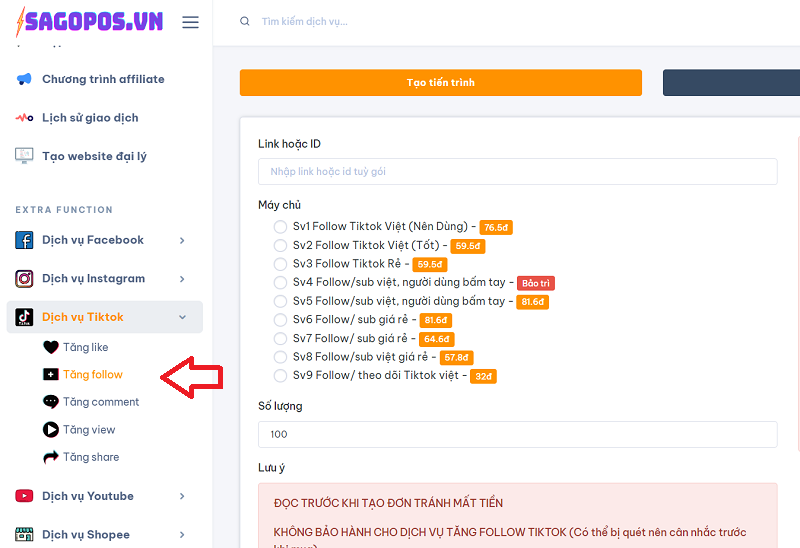
Task: Click the Số lượng quantity field
Action: [517, 434]
